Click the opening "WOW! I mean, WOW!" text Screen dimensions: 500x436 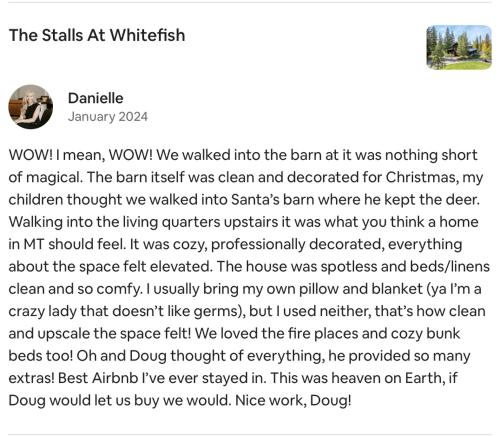(81, 155)
